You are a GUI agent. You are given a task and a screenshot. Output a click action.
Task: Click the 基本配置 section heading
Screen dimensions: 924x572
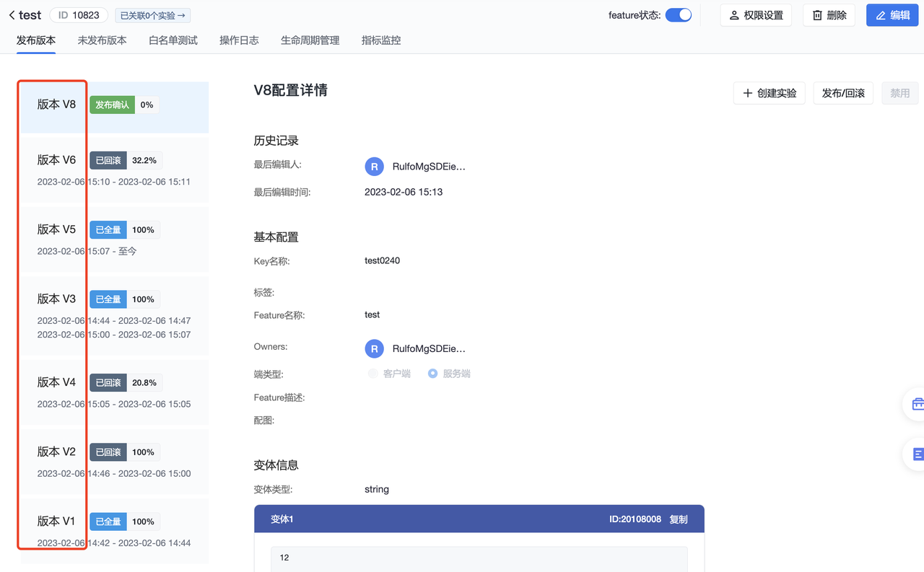click(276, 237)
